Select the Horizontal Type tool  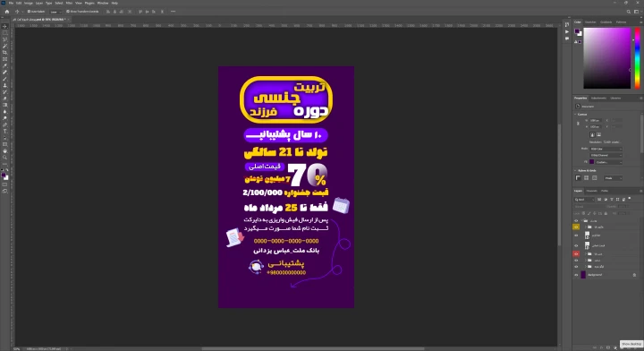point(5,132)
